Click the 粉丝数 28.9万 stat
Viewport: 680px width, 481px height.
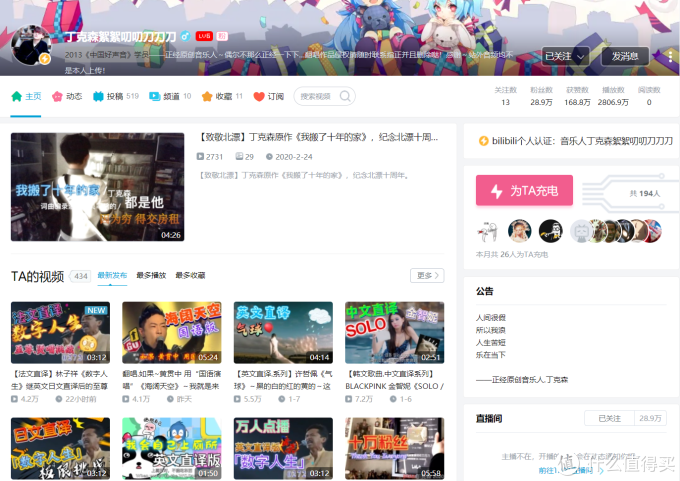pyautogui.click(x=541, y=96)
